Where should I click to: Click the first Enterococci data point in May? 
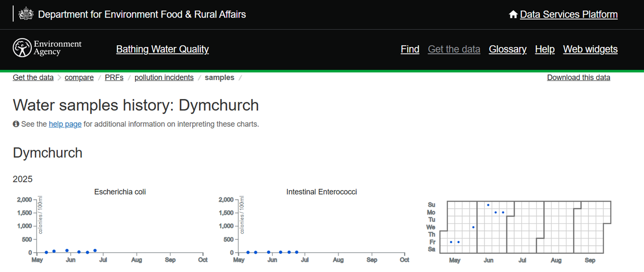point(248,252)
